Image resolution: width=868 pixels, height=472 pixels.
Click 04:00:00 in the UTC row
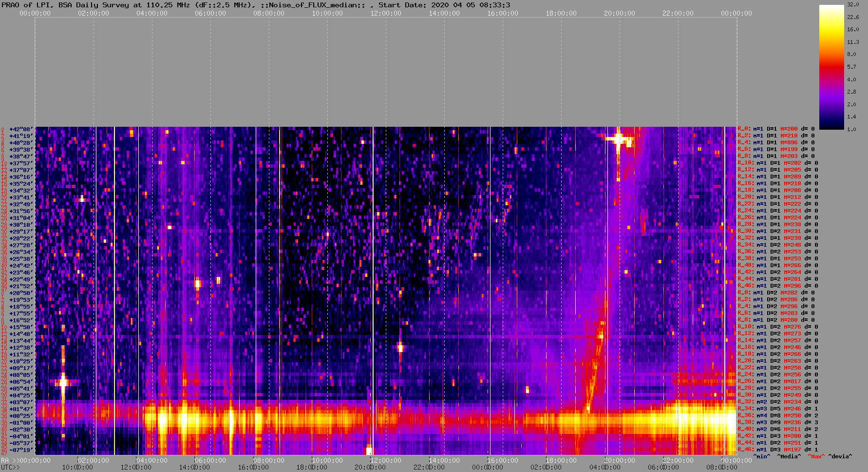click(x=605, y=467)
